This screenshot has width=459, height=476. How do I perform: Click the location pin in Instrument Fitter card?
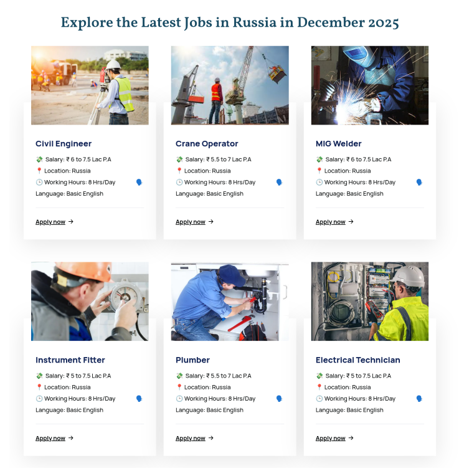[x=39, y=388]
